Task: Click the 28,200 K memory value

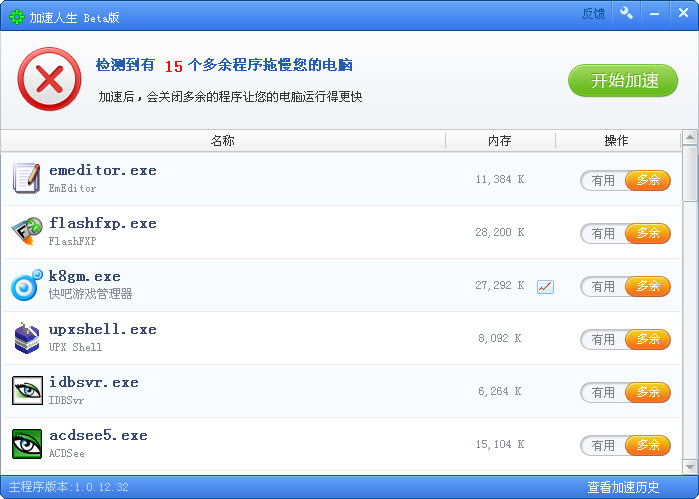Action: coord(500,233)
